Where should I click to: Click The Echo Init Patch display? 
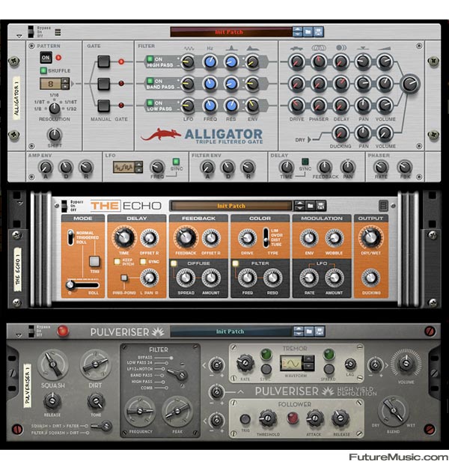pyautogui.click(x=231, y=206)
